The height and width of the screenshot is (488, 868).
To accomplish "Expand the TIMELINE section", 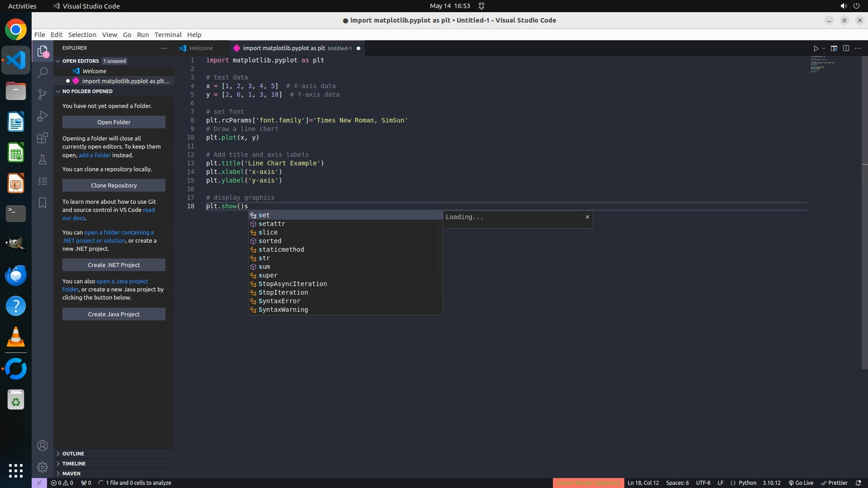I will click(x=74, y=464).
